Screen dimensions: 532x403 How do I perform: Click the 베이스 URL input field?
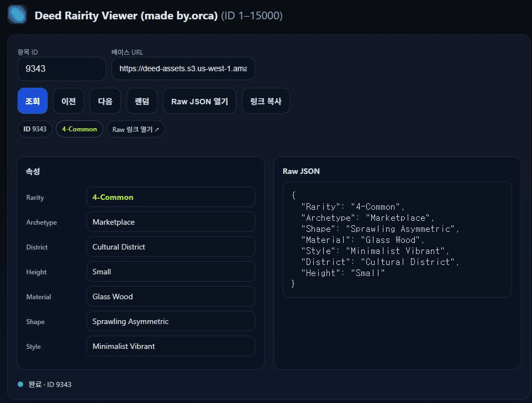tap(183, 69)
